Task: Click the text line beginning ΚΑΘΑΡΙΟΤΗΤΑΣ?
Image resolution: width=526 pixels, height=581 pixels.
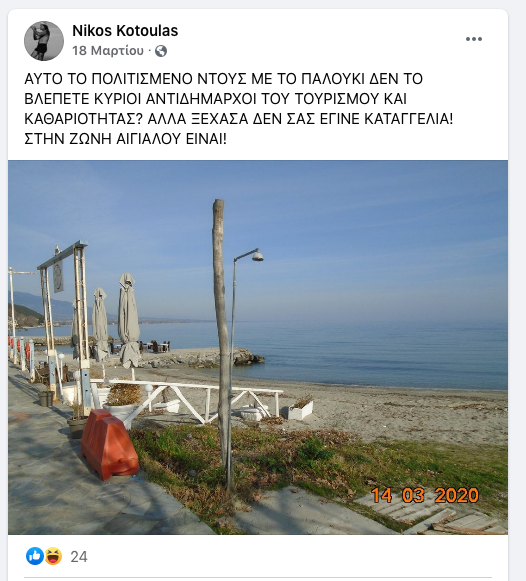Action: 239,119
